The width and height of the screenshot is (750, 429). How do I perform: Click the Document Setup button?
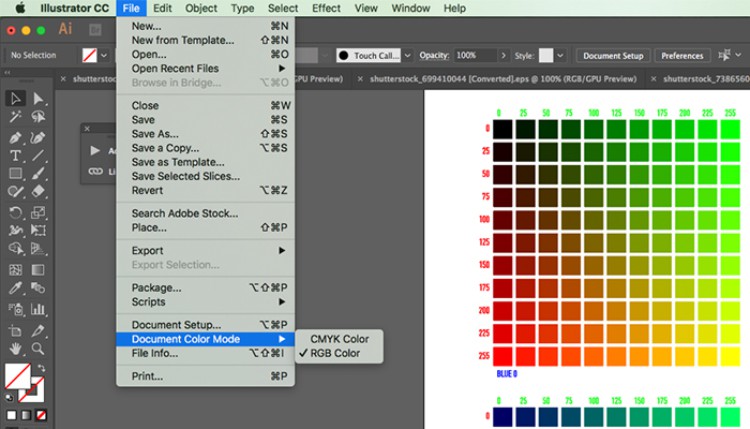click(613, 56)
